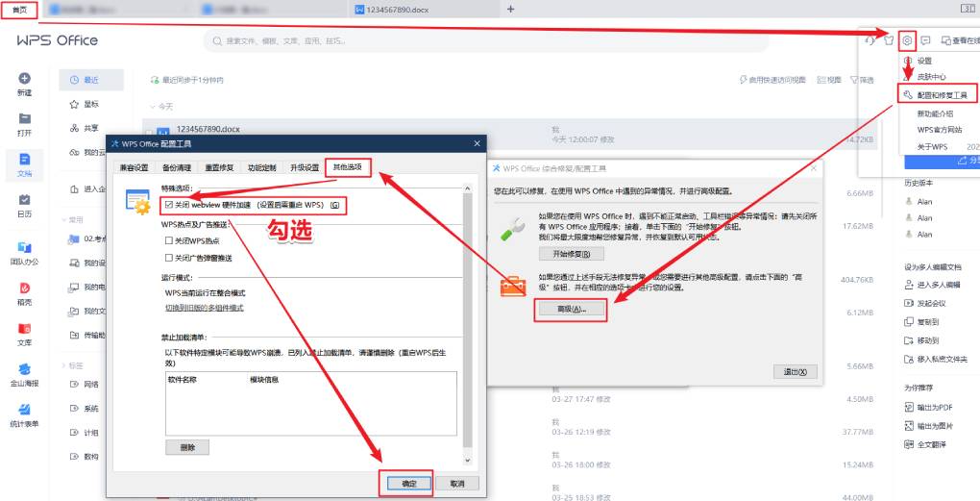The image size is (980, 501).
Task: Open 最近 (Recent) in navigation list
Action: pyautogui.click(x=91, y=80)
